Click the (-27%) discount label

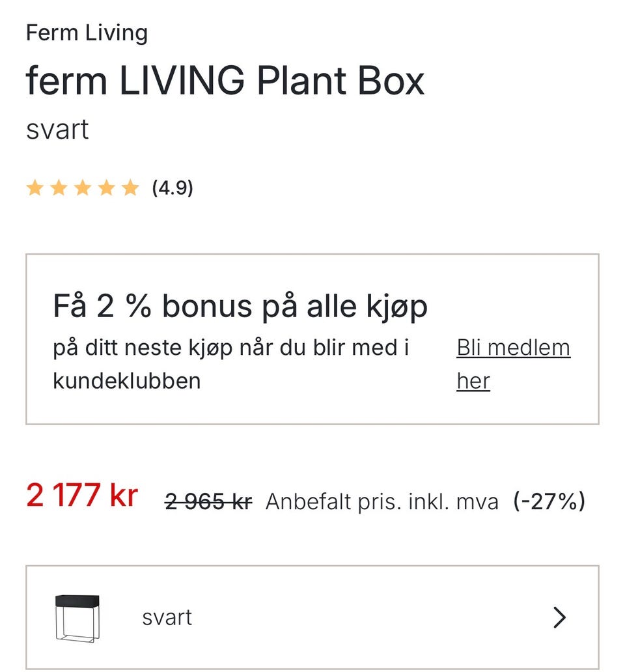coord(549,501)
